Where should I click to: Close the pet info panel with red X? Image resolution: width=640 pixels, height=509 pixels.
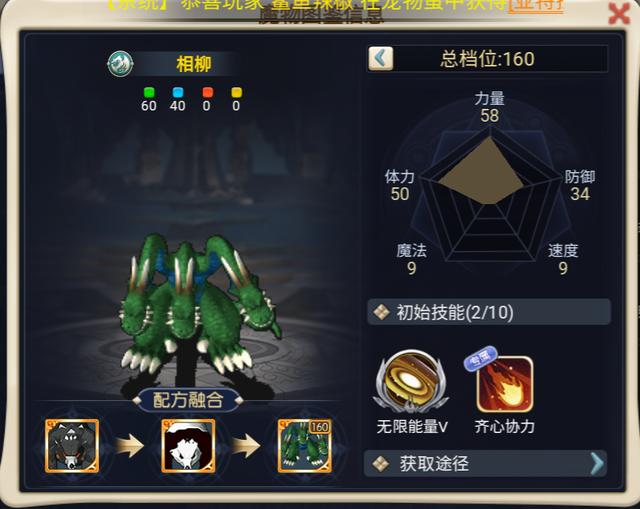click(619, 14)
